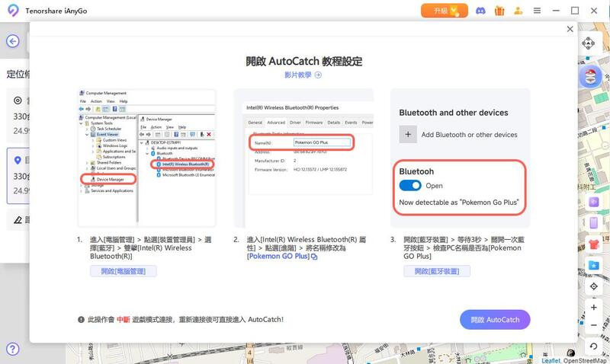Click the Bluetooth Properties tutorial screenshot
This screenshot has height=364, width=610.
(303, 158)
